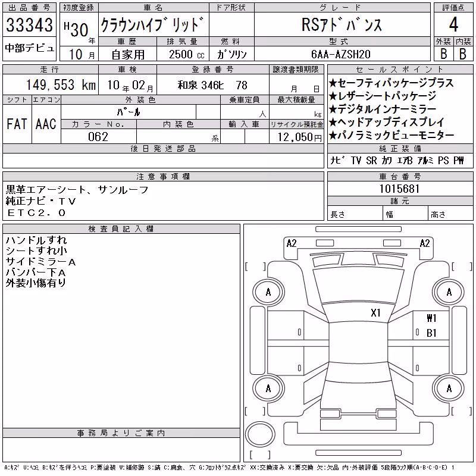Click the car name クラウンハイブリッド

pos(152,24)
